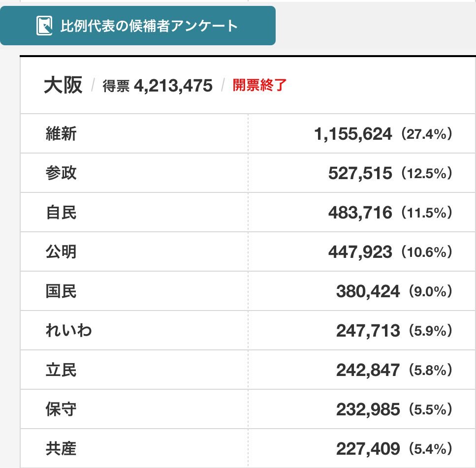This screenshot has width=476, height=468.
Task: Select the 立民 party row
Action: click(248, 370)
